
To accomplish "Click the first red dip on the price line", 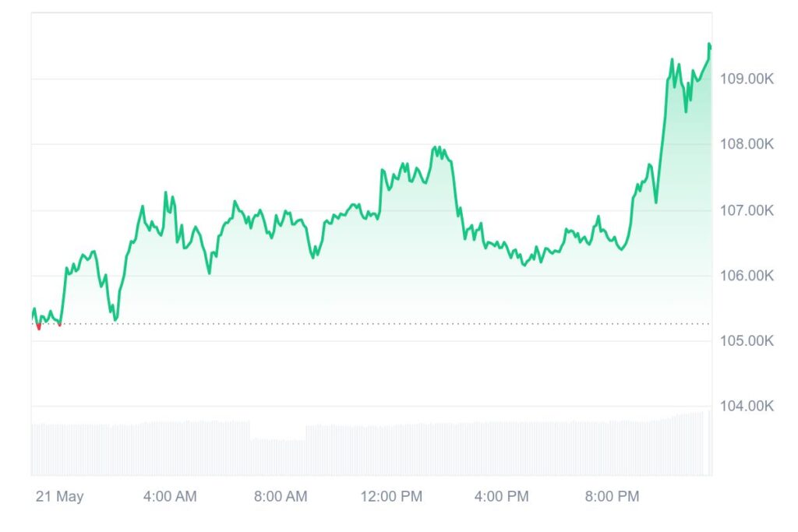I will (x=39, y=327).
